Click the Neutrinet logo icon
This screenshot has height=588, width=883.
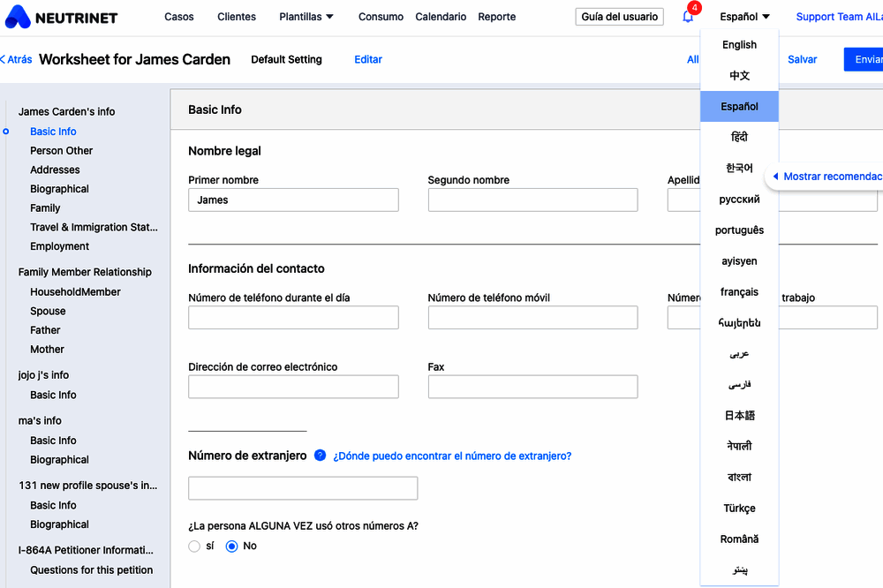[18, 17]
